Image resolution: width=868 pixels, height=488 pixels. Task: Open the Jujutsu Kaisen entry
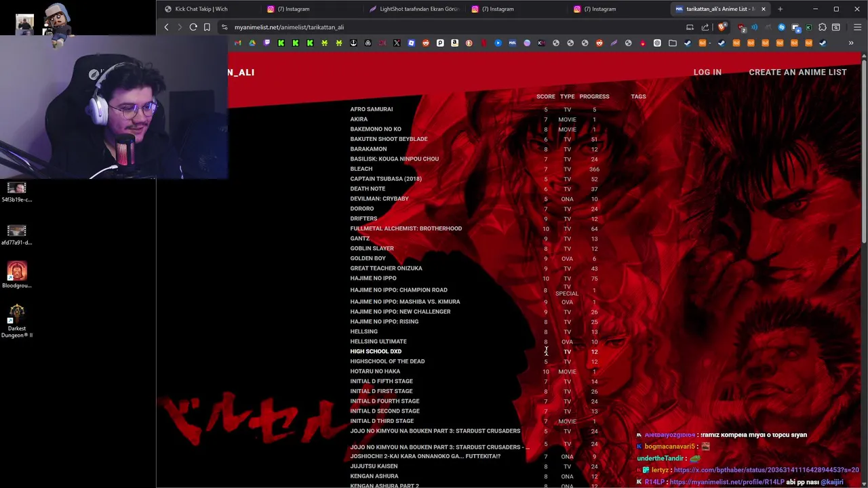coord(374,466)
